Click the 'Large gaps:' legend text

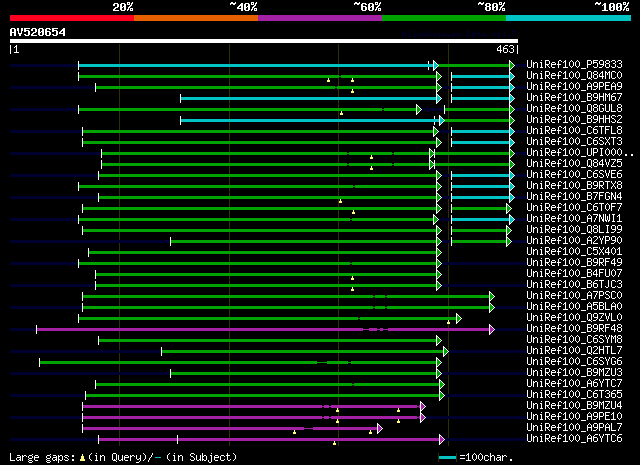[x=42, y=458]
